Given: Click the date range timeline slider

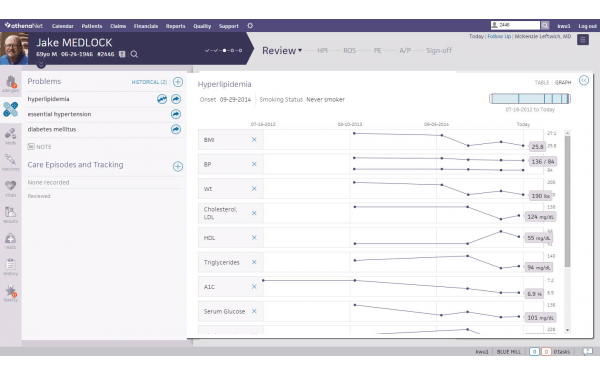Looking at the screenshot, I should (x=530, y=99).
